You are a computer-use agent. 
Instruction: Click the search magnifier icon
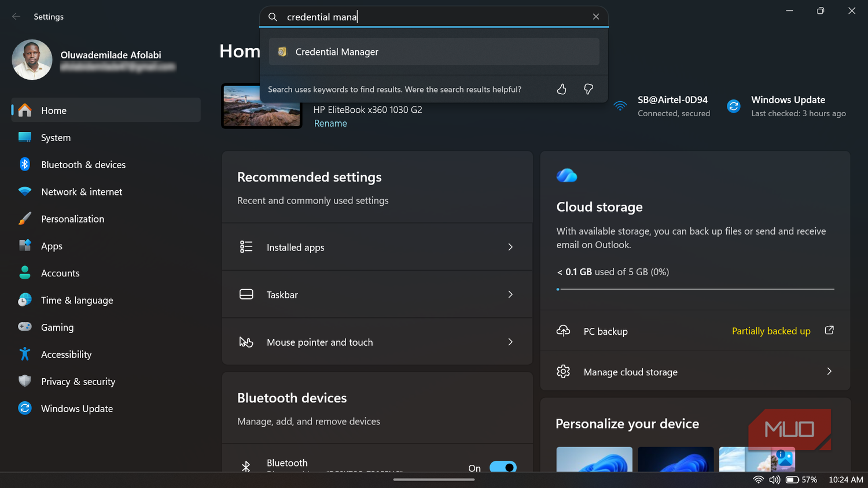pos(273,17)
